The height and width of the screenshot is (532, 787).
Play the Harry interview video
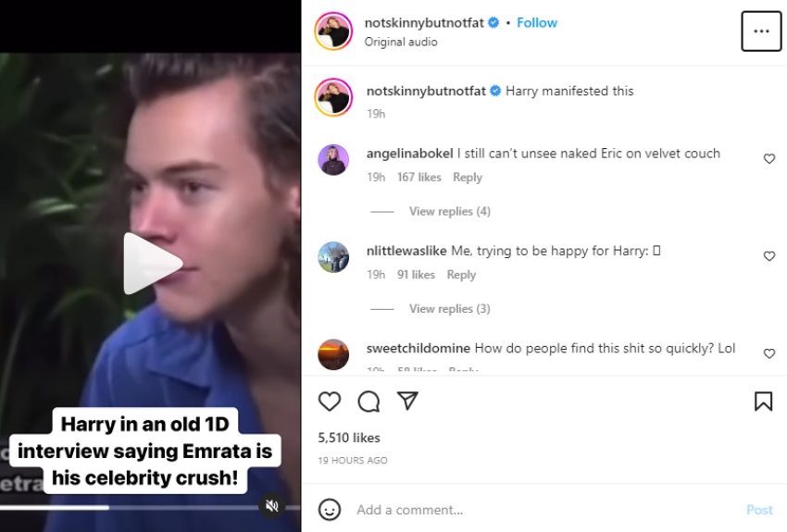152,264
